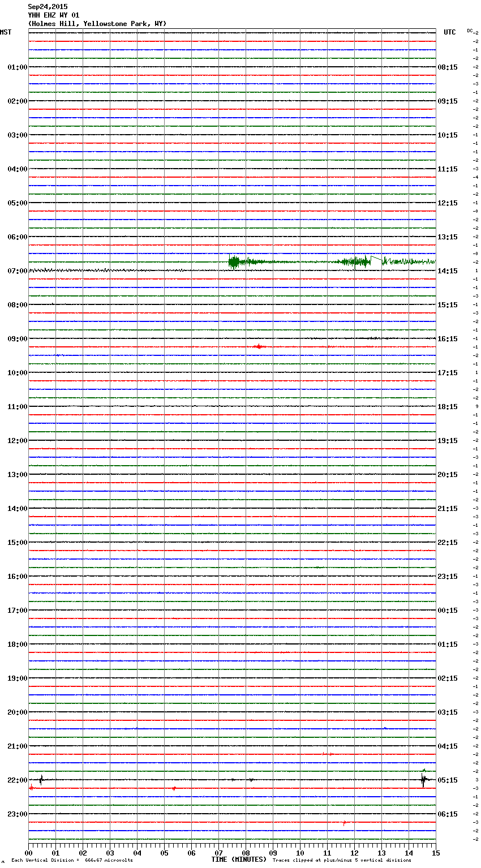Click the 22:15 UTC time label

tap(448, 543)
